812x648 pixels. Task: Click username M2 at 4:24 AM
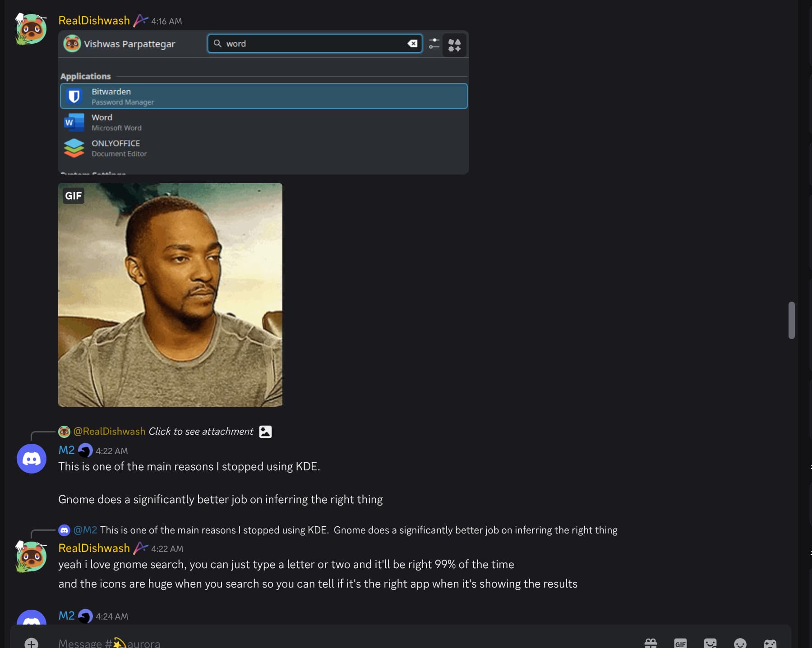point(66,616)
